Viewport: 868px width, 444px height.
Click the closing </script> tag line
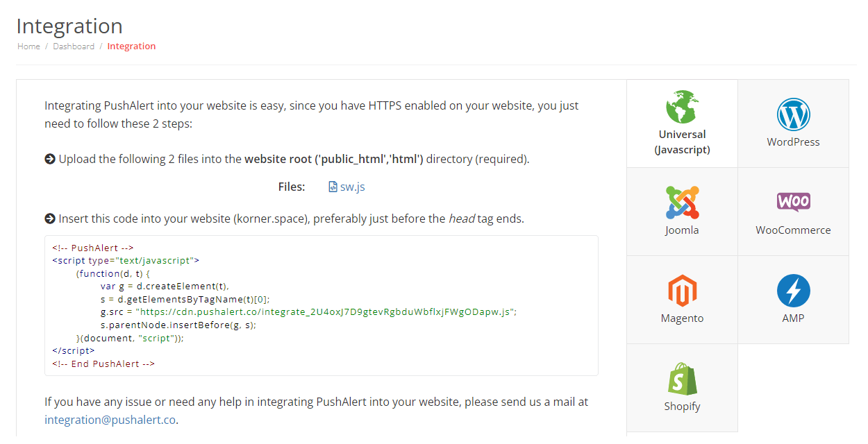click(74, 350)
